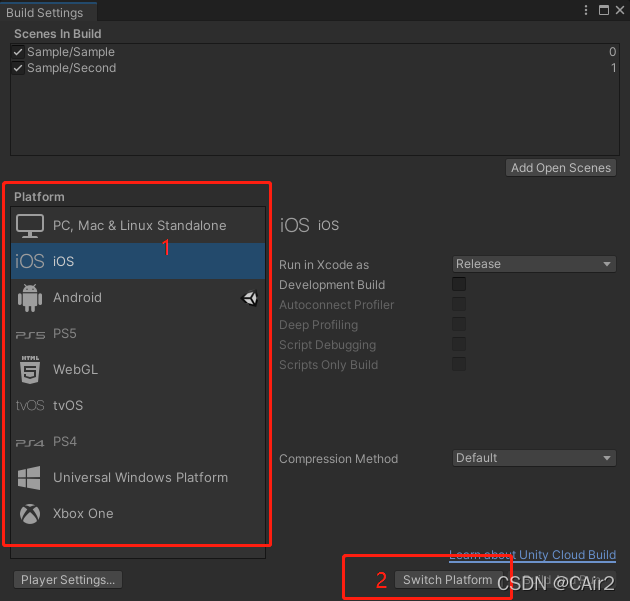Screen dimensions: 630x601
Task: Click build index 0 of Sample/Sample
Action: point(612,52)
